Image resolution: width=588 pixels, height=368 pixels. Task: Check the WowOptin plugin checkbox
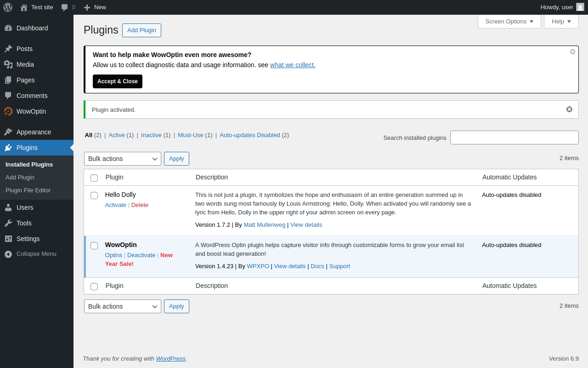[94, 246]
